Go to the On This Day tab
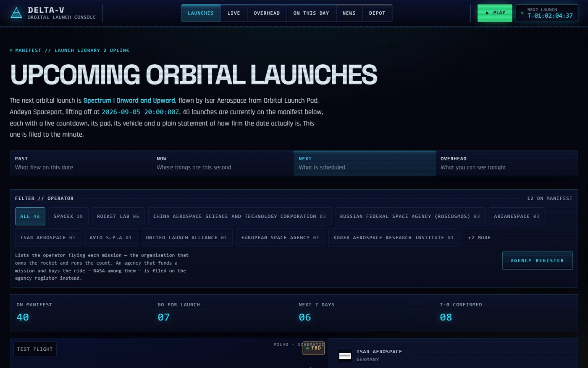The image size is (588, 368). pos(311,13)
